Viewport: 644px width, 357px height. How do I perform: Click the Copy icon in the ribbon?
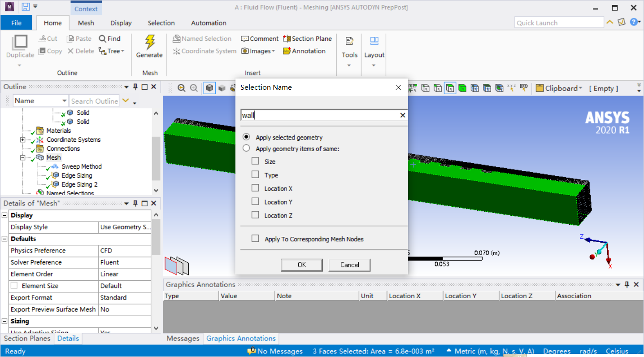tap(43, 51)
